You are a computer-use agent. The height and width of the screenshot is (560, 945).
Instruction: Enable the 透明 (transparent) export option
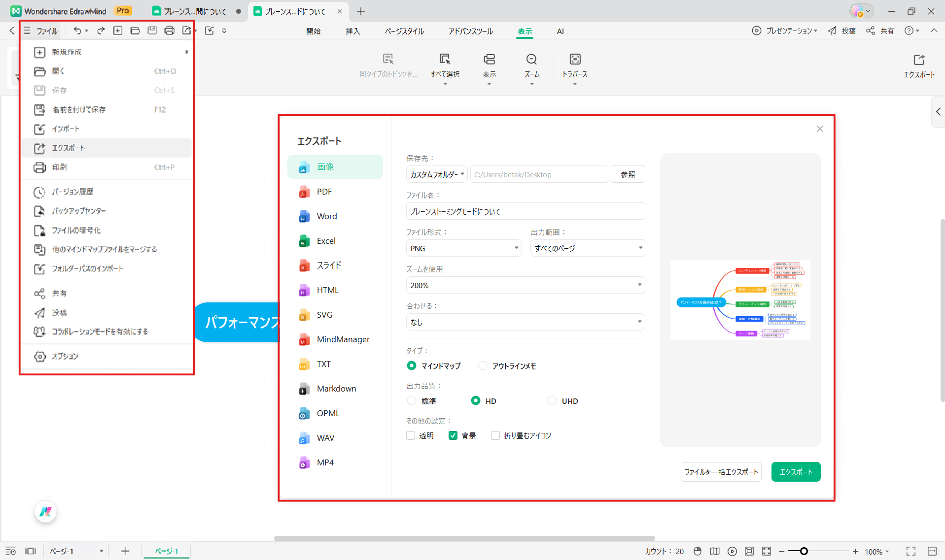point(411,435)
